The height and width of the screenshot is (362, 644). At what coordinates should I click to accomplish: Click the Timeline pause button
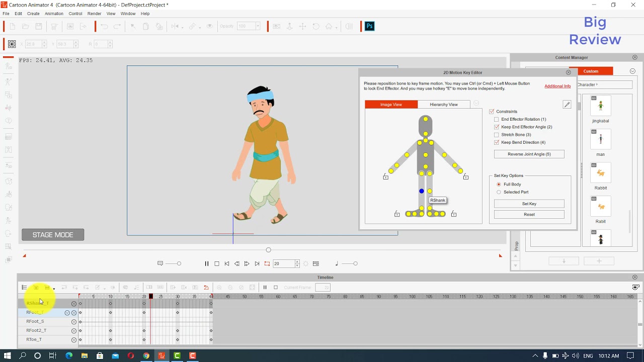265,288
